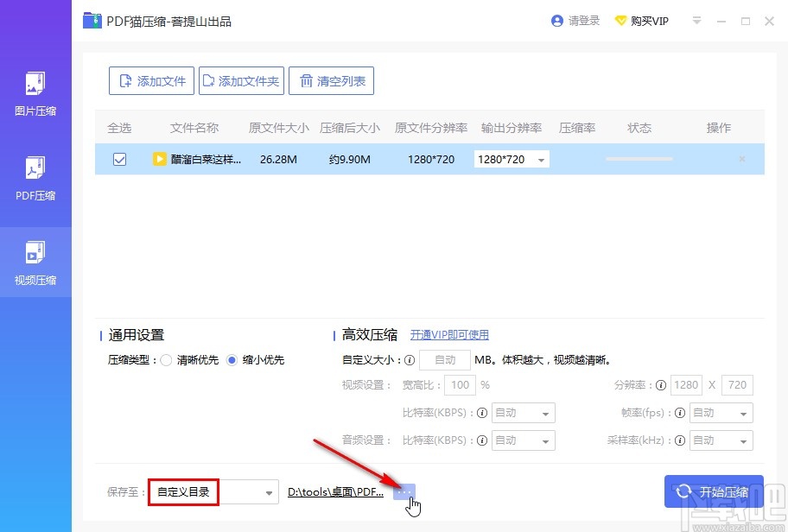Clear the list with 清空列表

[x=331, y=81]
